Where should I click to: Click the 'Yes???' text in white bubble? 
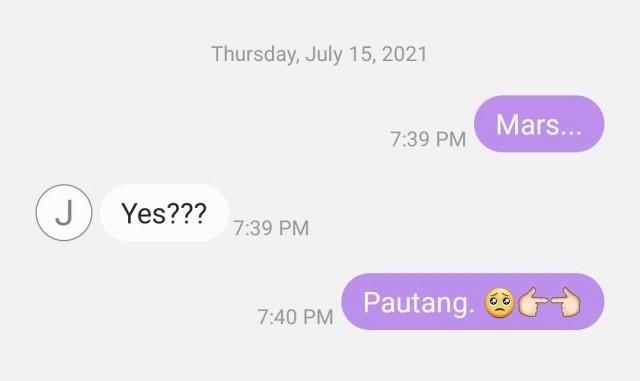point(164,213)
